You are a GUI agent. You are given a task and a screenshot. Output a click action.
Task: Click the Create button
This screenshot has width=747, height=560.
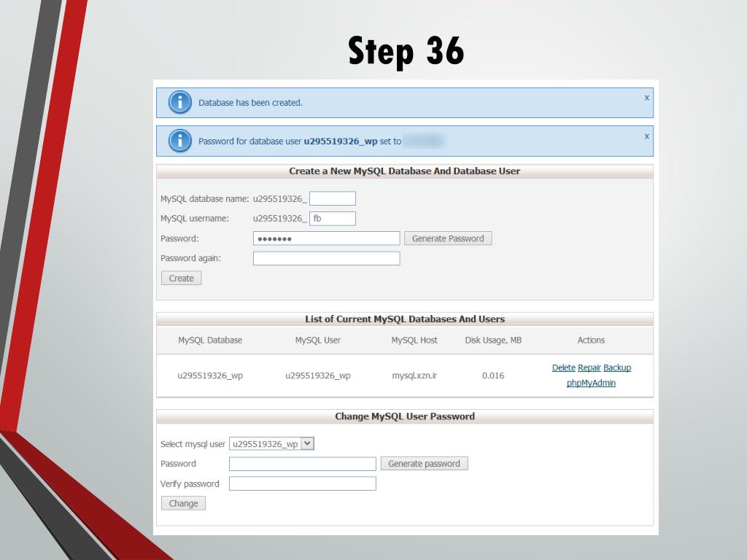(181, 278)
